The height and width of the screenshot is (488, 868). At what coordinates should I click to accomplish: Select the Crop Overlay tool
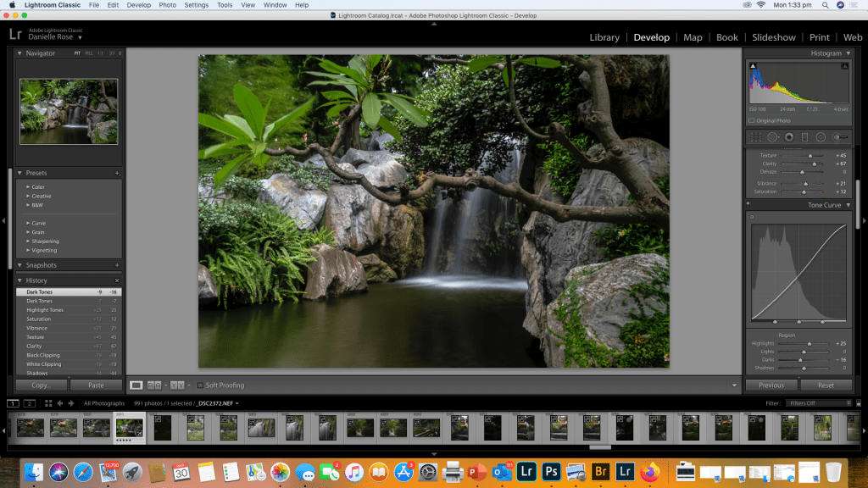755,137
